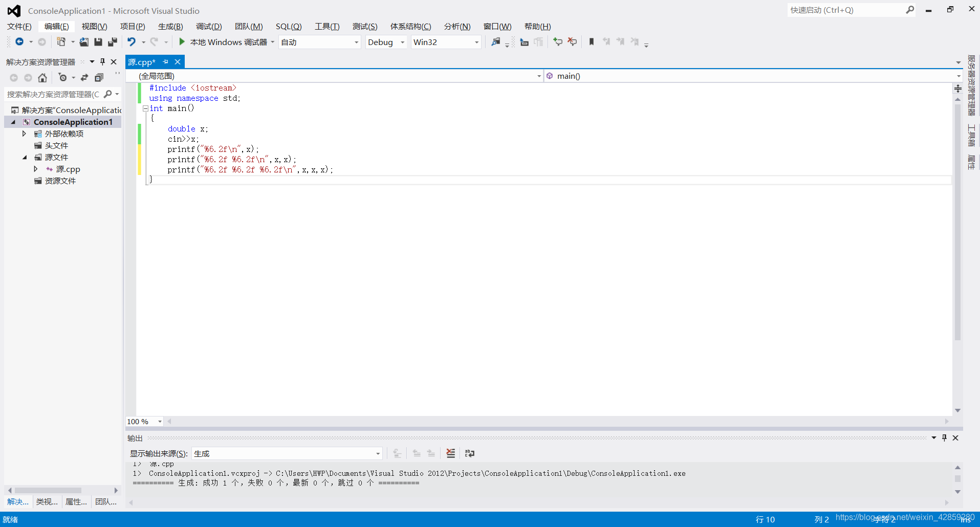Open the 服务器资源管理器 side tab

click(x=971, y=85)
